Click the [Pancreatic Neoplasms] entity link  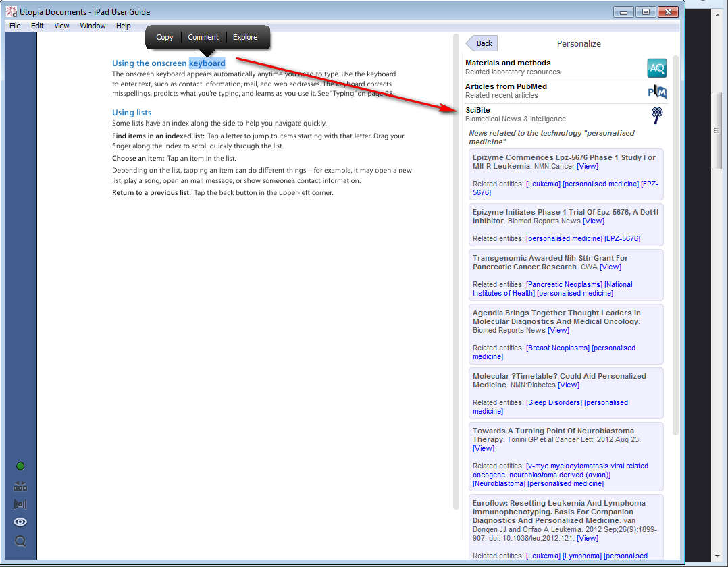pyautogui.click(x=564, y=284)
